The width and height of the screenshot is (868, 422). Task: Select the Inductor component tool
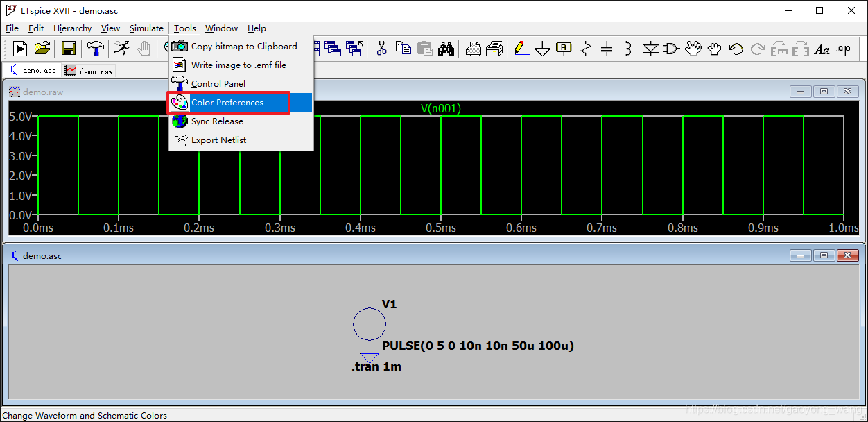(x=628, y=48)
